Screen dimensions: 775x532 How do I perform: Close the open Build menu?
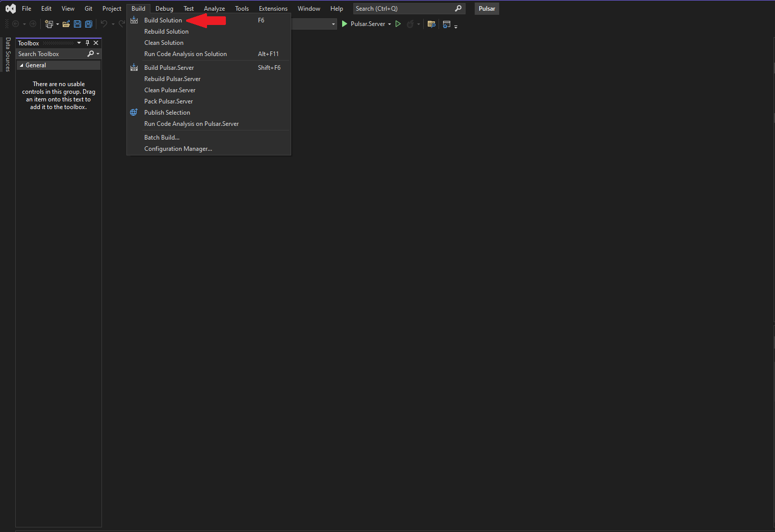point(138,9)
